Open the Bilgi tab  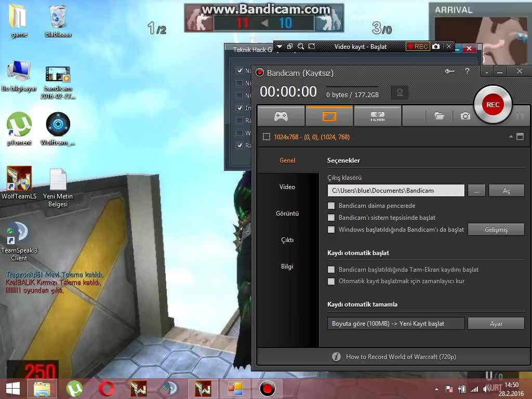click(x=287, y=267)
